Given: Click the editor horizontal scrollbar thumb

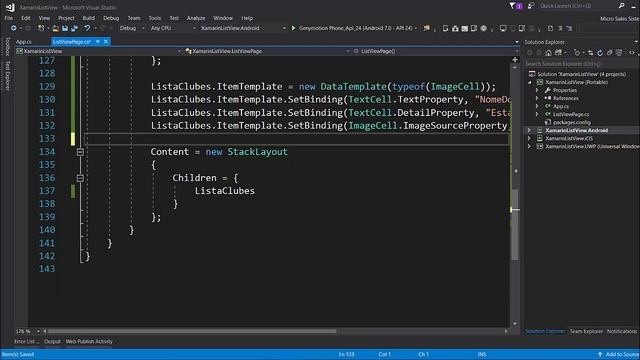Looking at the screenshot, I should 192,331.
